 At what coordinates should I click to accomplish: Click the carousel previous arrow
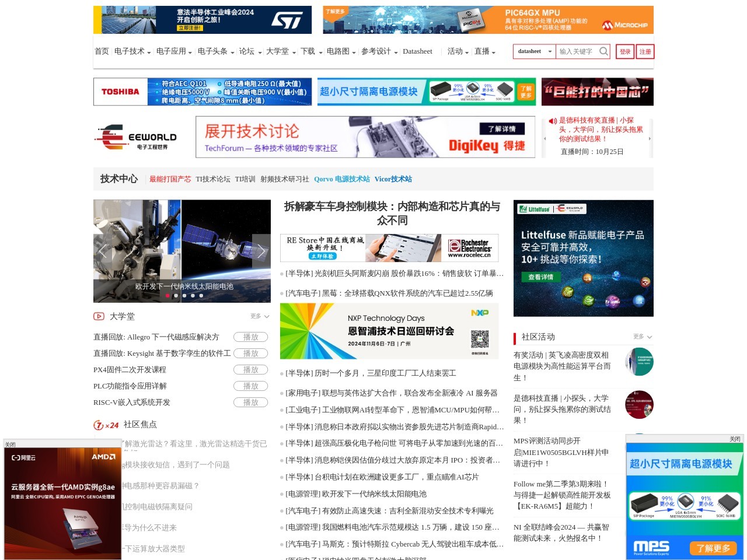pyautogui.click(x=103, y=251)
